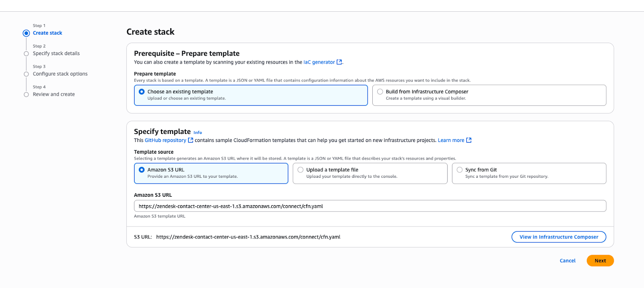This screenshot has height=288, width=644.
Task: Select Build from Infrastructure Composer option
Action: 380,92
